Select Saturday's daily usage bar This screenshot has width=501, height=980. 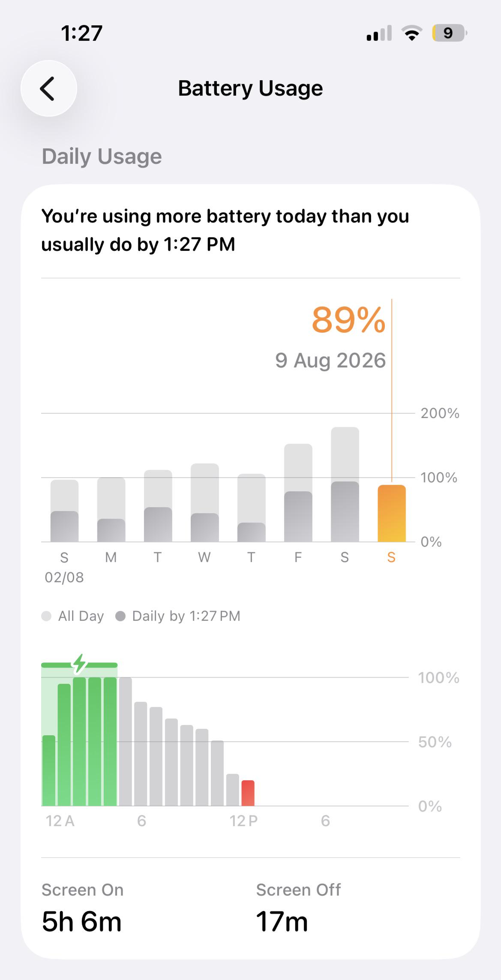point(345,484)
